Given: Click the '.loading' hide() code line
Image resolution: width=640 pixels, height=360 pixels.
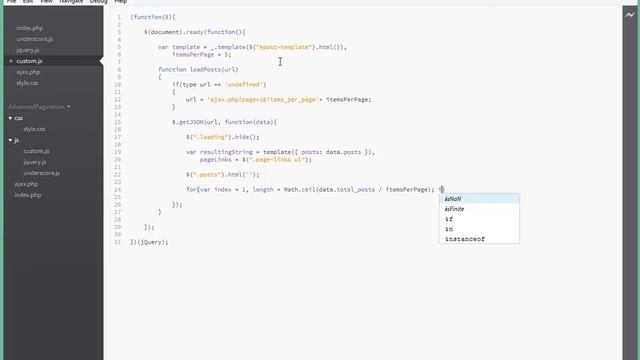Looking at the screenshot, I should click(x=222, y=137).
